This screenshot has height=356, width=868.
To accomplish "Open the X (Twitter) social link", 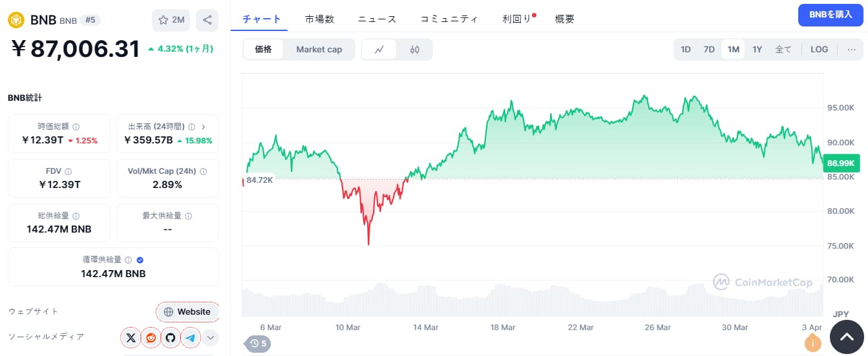I will click(x=131, y=337).
